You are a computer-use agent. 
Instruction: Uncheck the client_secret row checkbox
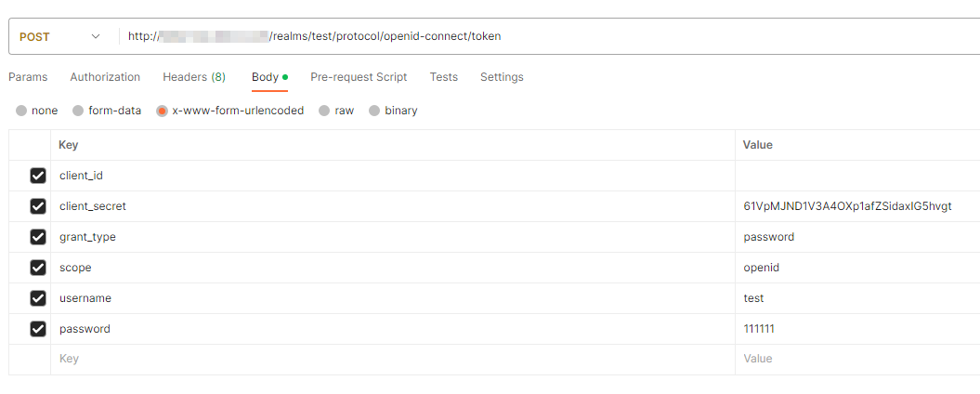click(x=38, y=206)
